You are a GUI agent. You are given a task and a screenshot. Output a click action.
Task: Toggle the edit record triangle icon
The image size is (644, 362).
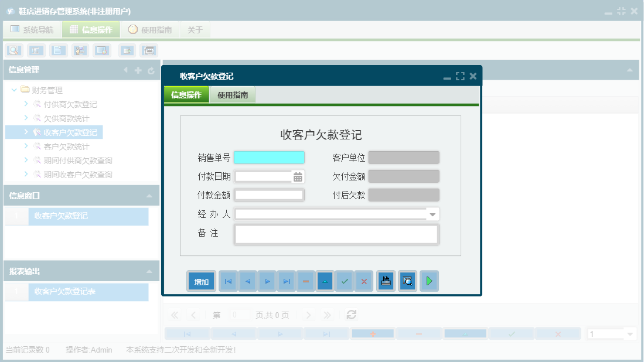pos(325,281)
